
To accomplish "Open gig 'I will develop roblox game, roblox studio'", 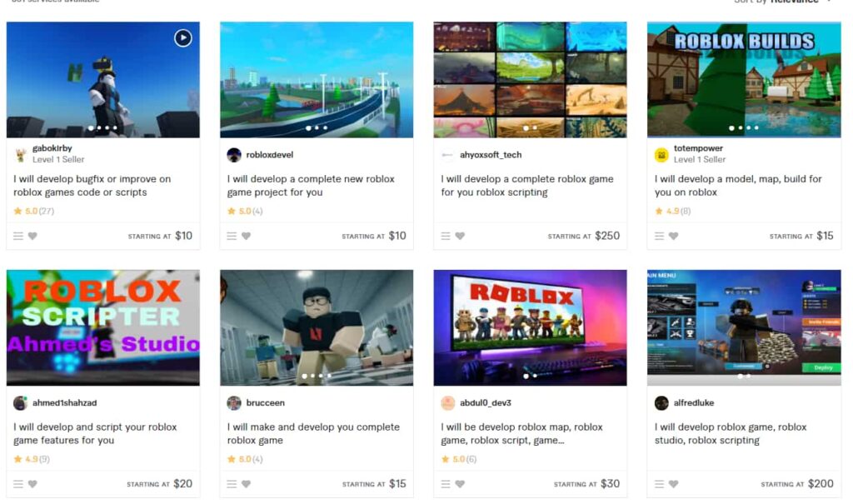I will (x=731, y=434).
